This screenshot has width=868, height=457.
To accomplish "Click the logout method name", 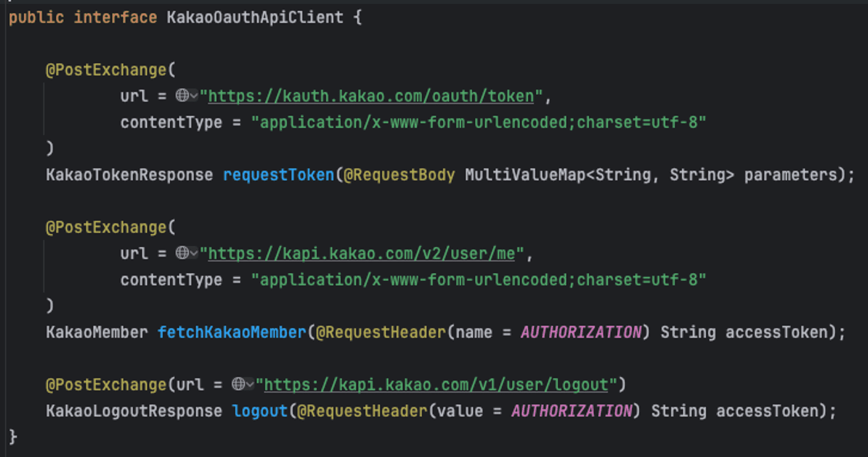I will (260, 411).
